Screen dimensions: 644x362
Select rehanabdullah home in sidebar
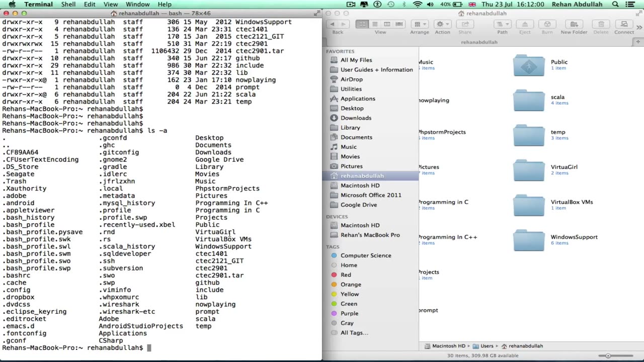tap(370, 176)
